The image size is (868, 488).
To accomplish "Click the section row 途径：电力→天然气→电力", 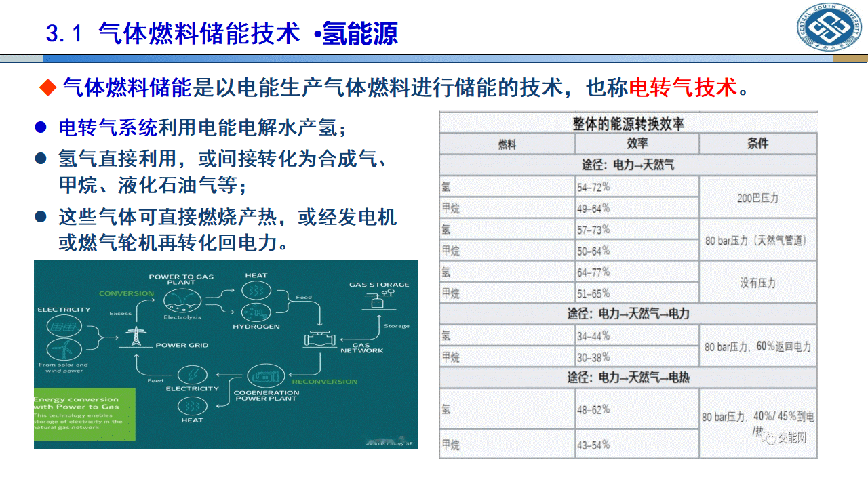I will (x=629, y=314).
